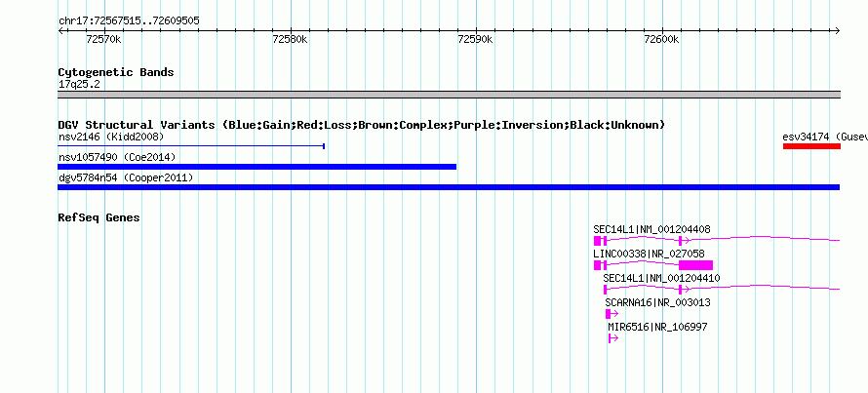The width and height of the screenshot is (868, 393).
Task: Click the nsv1057490 (Coe2014) label
Action: tap(117, 157)
